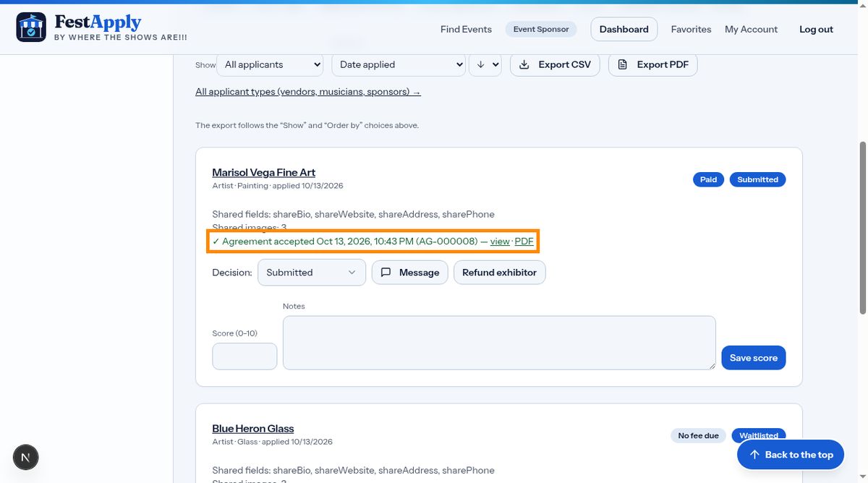Click Back to the top button
The height and width of the screenshot is (483, 868).
[x=791, y=455]
